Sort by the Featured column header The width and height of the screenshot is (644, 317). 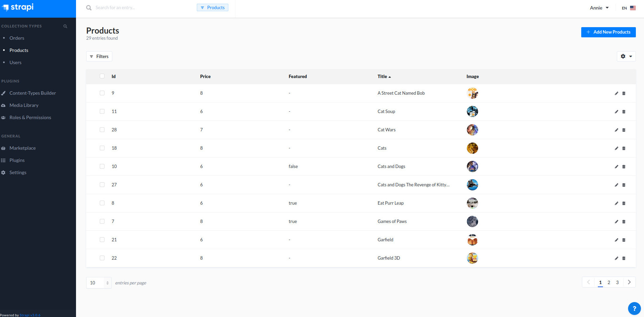point(298,76)
